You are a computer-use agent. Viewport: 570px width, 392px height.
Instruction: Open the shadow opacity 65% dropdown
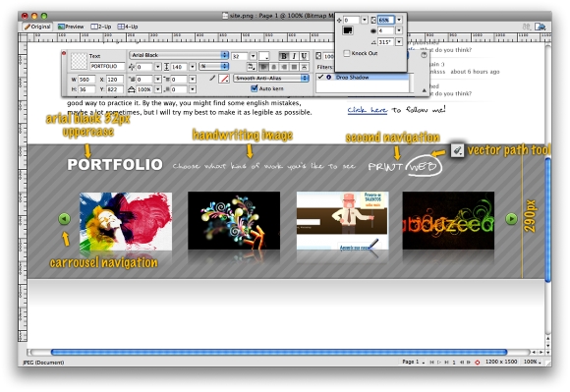pyautogui.click(x=399, y=20)
